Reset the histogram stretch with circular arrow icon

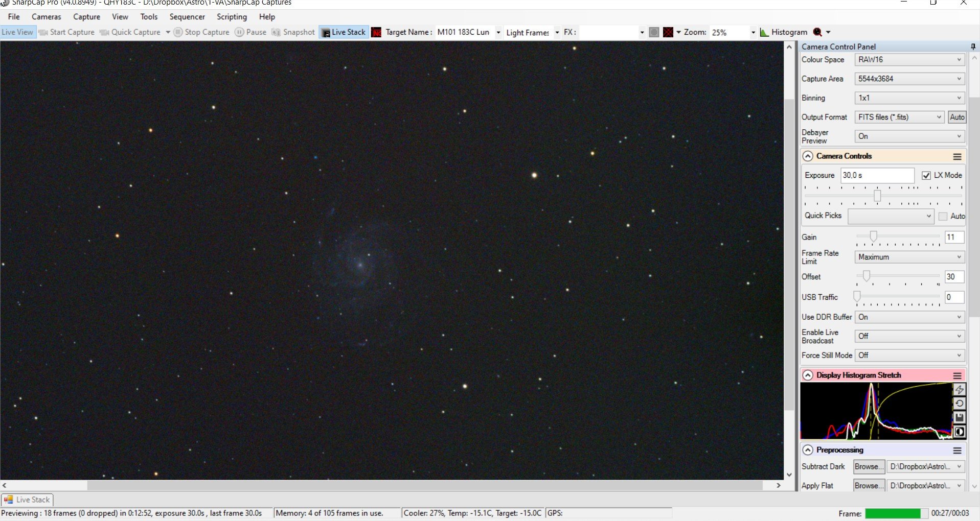(960, 404)
